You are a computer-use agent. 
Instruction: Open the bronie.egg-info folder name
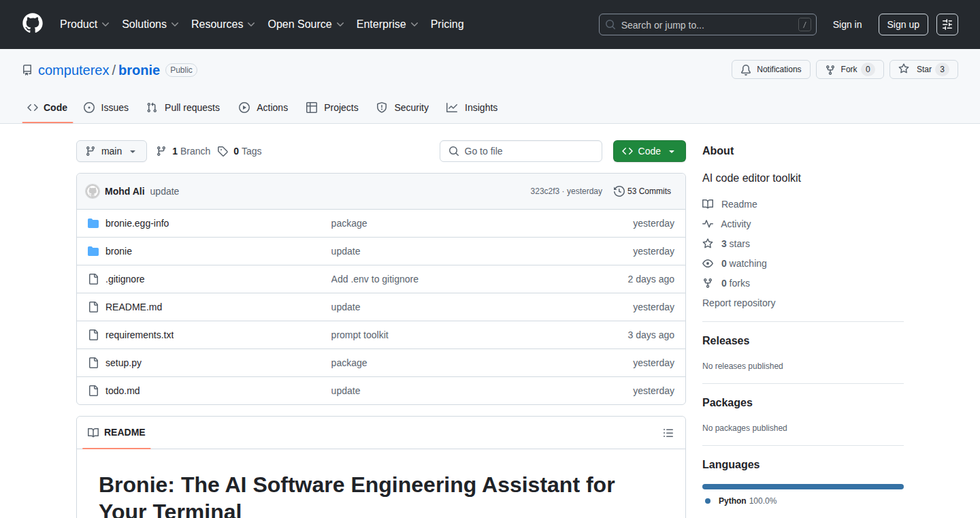point(137,223)
